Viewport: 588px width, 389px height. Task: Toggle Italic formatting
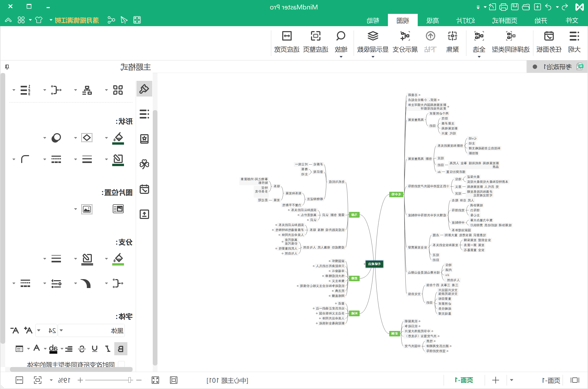click(108, 349)
